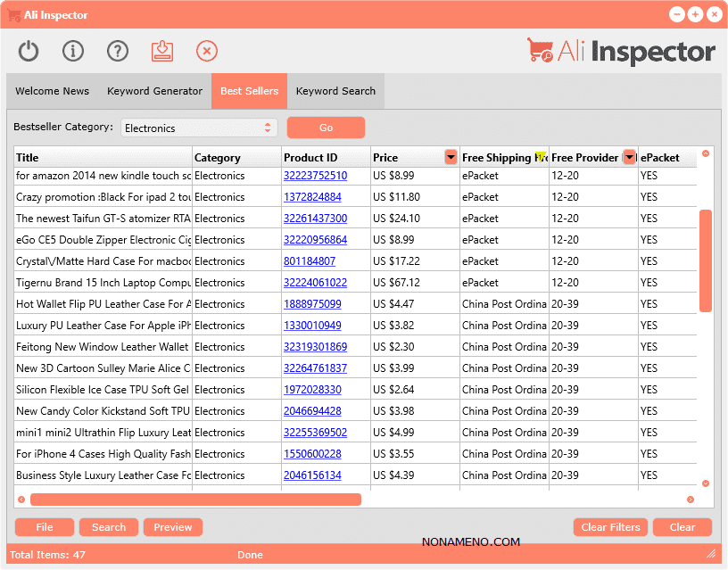Click the circled X cancel icon
The image size is (728, 570).
pos(206,51)
